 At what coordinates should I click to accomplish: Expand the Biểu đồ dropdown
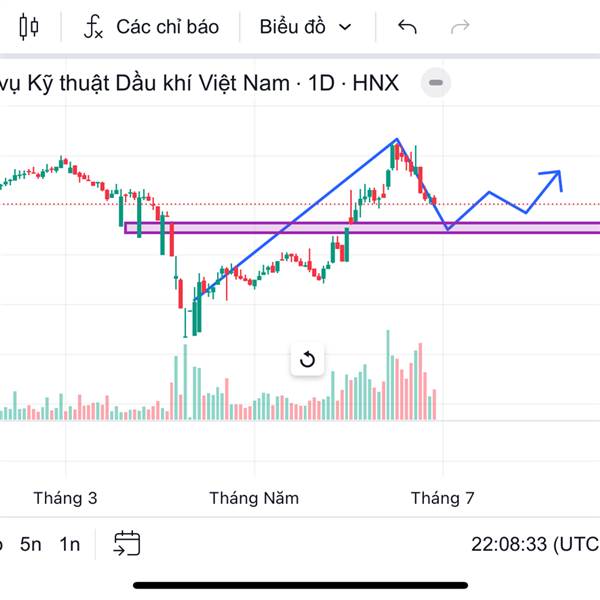305,27
